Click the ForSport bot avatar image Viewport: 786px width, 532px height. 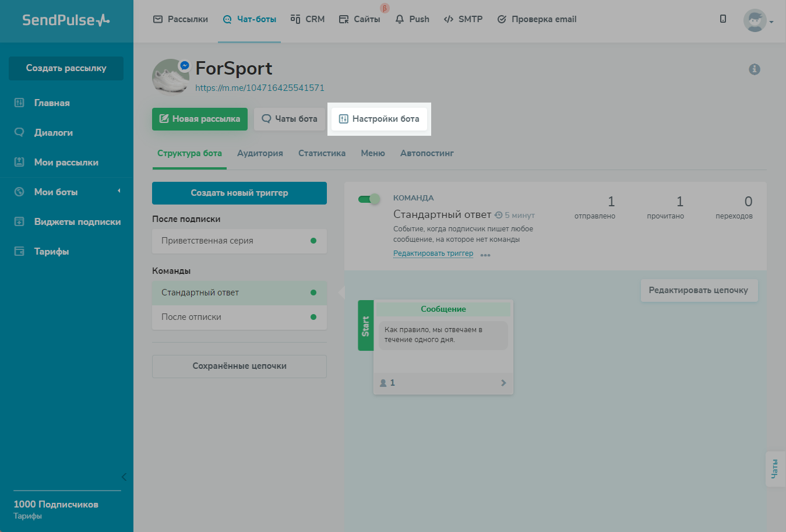pyautogui.click(x=171, y=77)
